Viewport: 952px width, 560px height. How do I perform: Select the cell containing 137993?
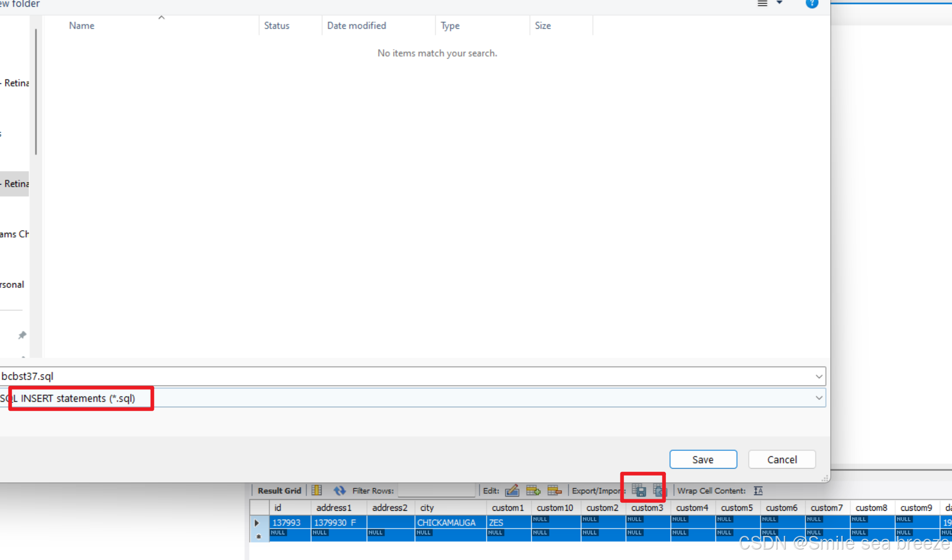[x=290, y=523]
